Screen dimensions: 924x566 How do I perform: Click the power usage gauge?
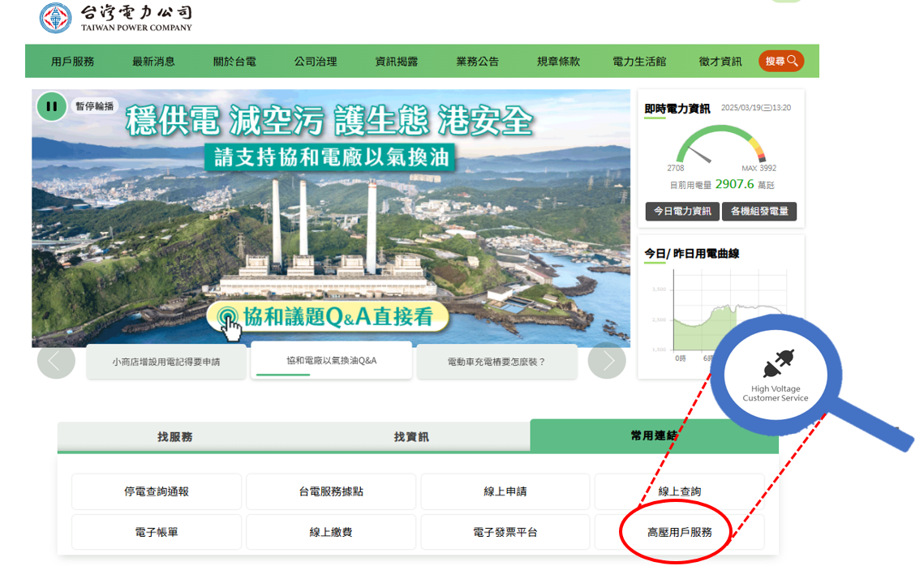click(720, 144)
